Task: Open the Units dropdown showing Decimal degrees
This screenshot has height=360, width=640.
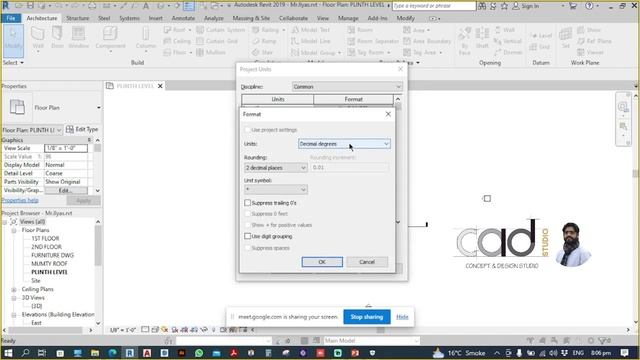Action: click(344, 144)
